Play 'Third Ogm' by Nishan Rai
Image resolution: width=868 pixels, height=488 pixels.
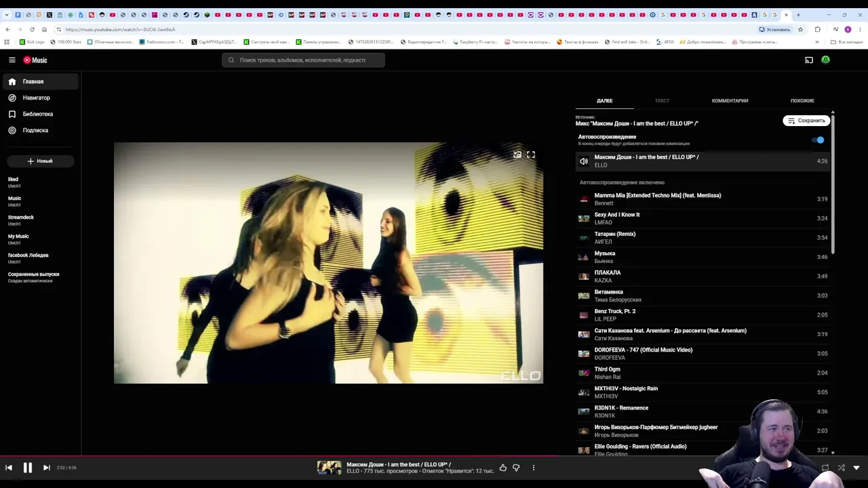pyautogui.click(x=703, y=373)
